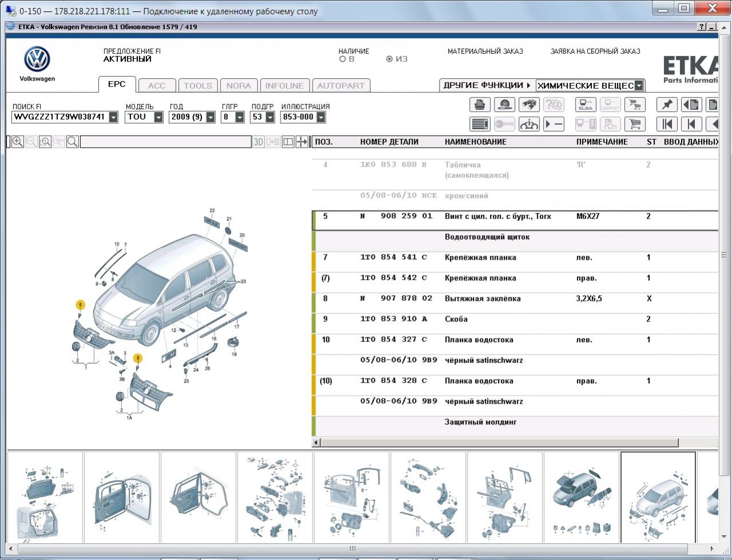Open the list view icon with lines
This screenshot has height=560, width=732.
pos(480,124)
